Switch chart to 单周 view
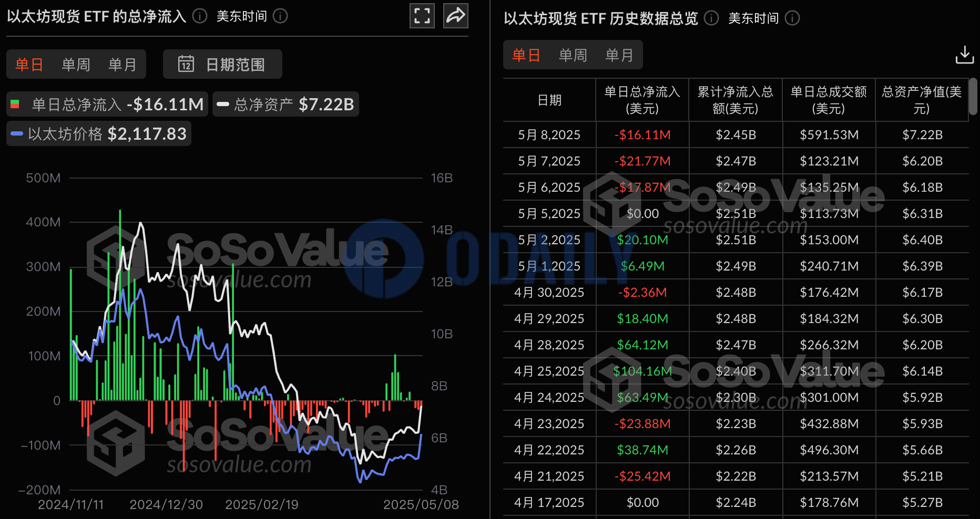 [x=76, y=65]
